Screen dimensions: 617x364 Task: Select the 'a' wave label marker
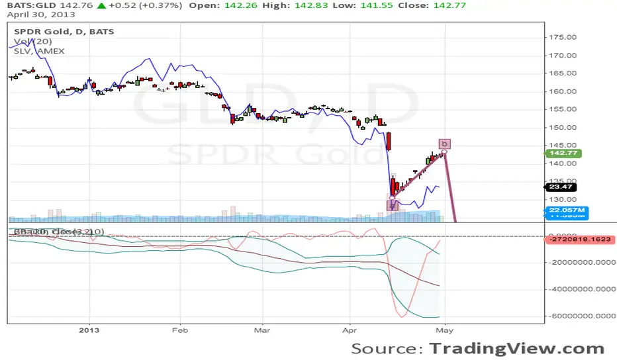(393, 205)
